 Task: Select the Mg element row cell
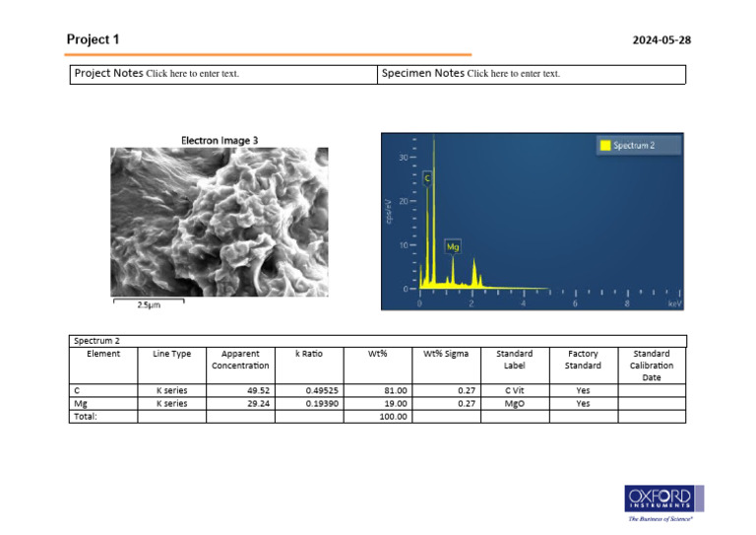coord(103,403)
